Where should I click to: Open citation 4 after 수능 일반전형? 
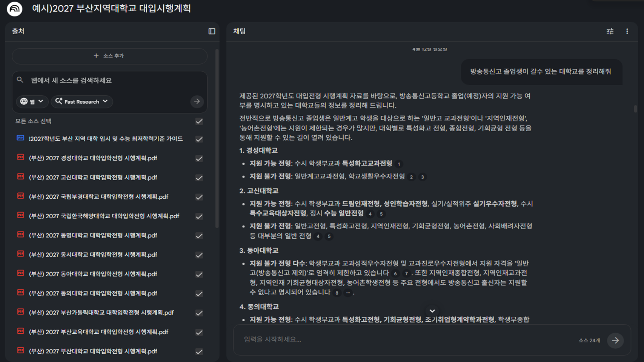(x=370, y=214)
